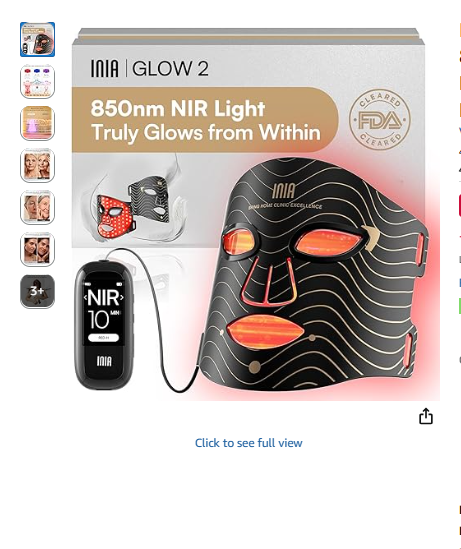Select the golden thumbnail with pink glowing figure

37,124
